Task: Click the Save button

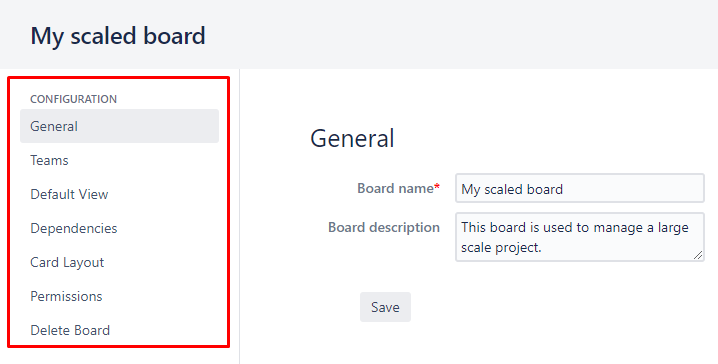Action: (385, 307)
